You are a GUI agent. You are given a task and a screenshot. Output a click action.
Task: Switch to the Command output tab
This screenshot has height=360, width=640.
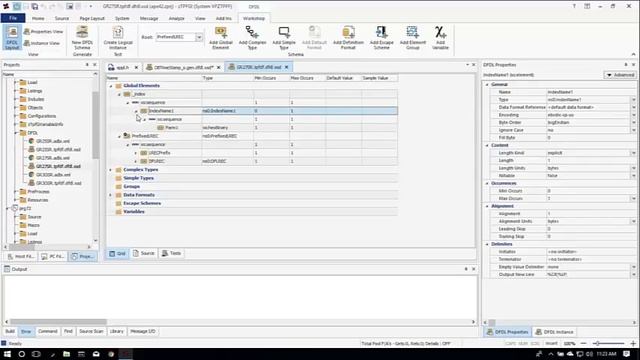(48, 331)
